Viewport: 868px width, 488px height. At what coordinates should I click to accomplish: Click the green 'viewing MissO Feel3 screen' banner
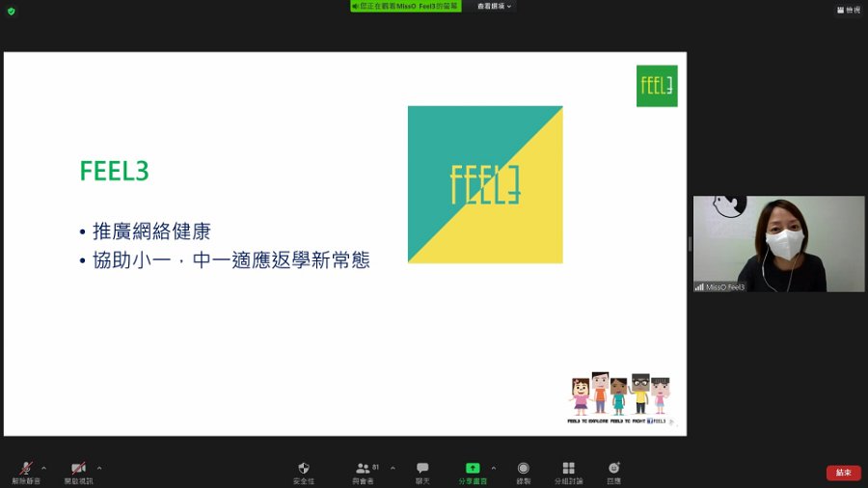click(406, 6)
